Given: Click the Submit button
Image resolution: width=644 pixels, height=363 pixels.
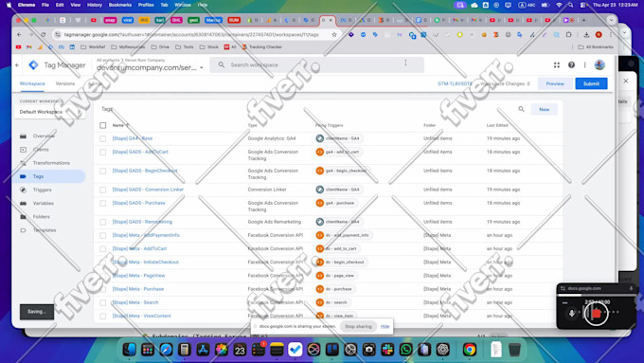Looking at the screenshot, I should click(591, 83).
